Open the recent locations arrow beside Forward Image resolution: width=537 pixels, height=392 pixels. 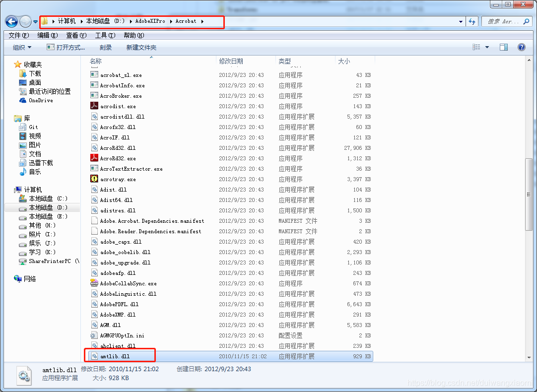coord(35,21)
